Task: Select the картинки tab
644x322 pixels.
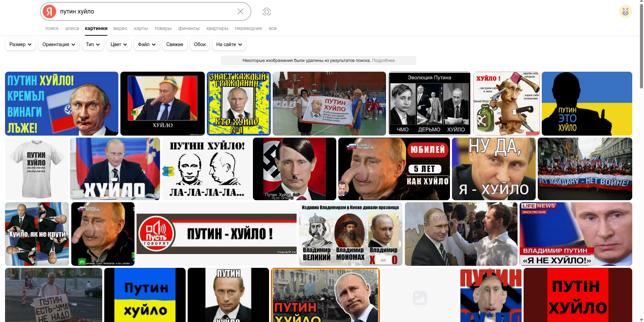Action: pos(96,28)
